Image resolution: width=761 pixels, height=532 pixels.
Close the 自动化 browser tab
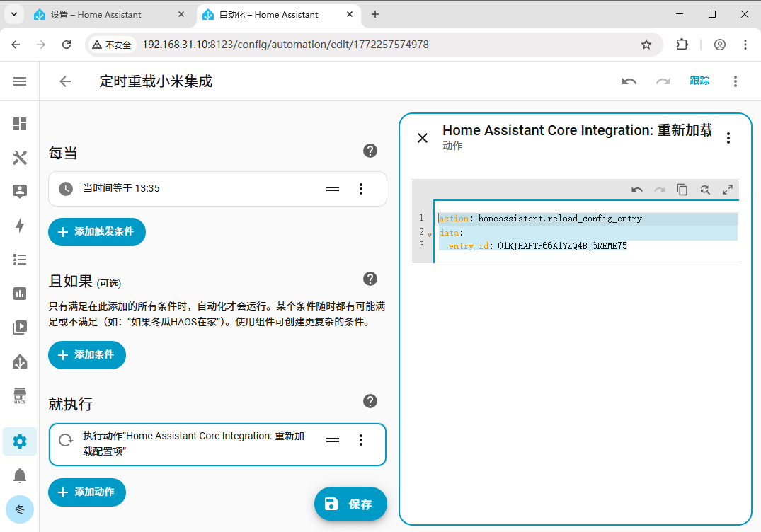(x=350, y=15)
